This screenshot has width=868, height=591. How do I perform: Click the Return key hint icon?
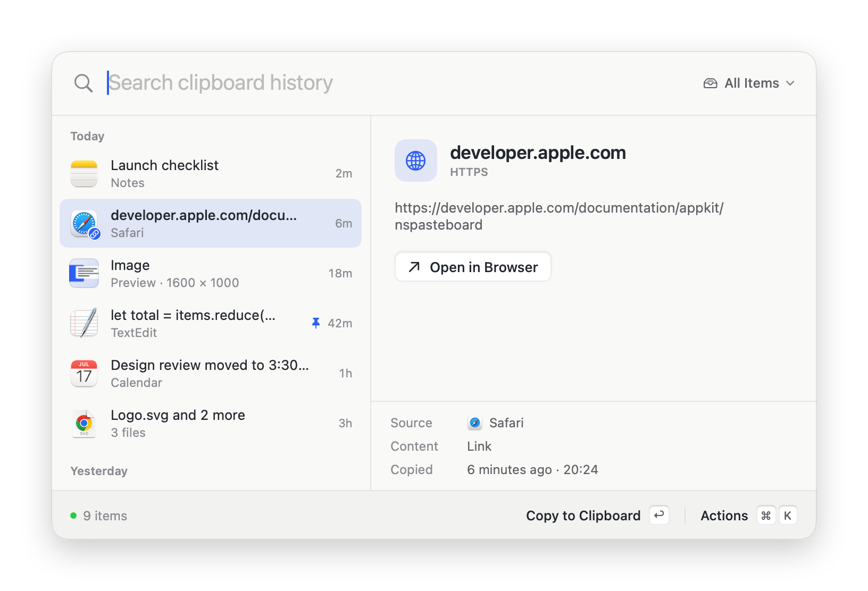[660, 516]
